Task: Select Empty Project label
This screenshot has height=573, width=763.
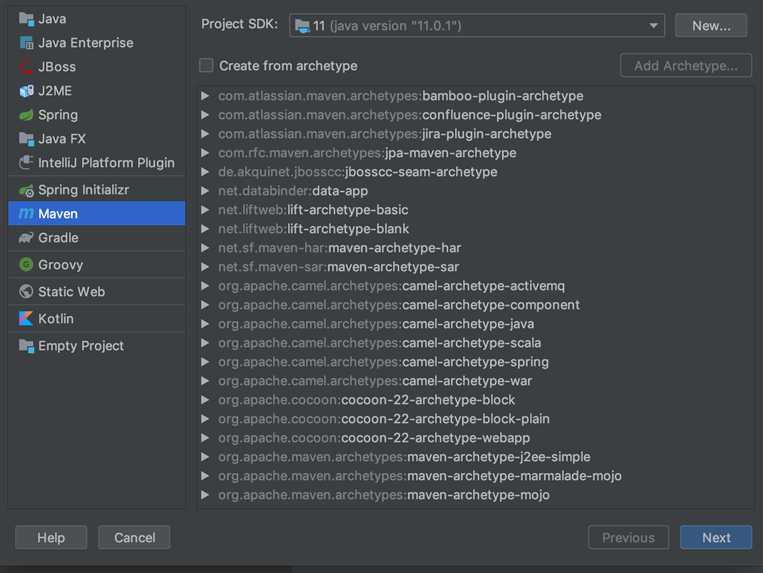Action: tap(81, 346)
